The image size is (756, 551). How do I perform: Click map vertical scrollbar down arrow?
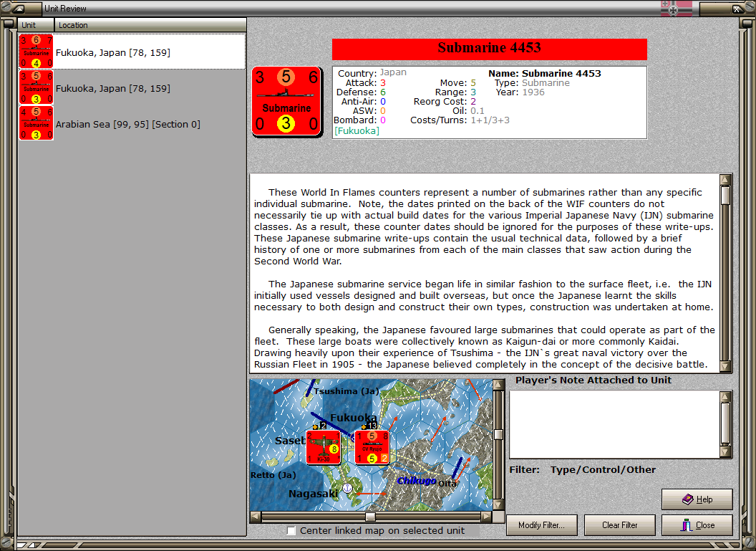499,504
